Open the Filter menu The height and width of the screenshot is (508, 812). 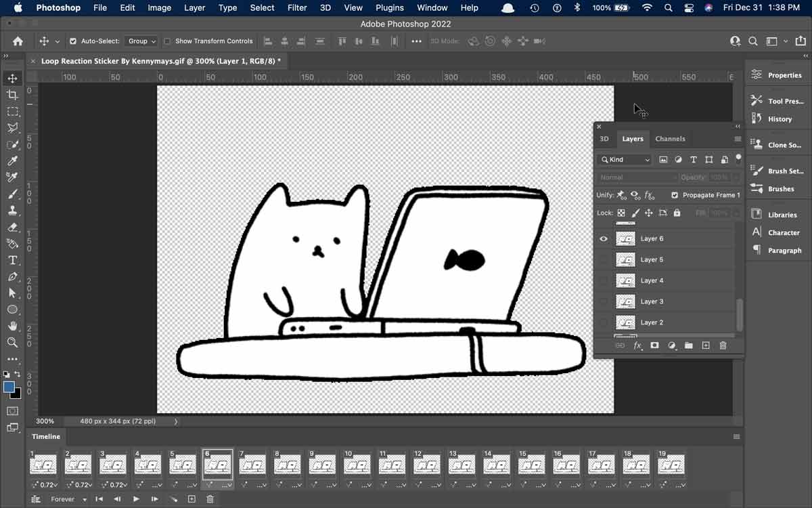[x=297, y=8]
